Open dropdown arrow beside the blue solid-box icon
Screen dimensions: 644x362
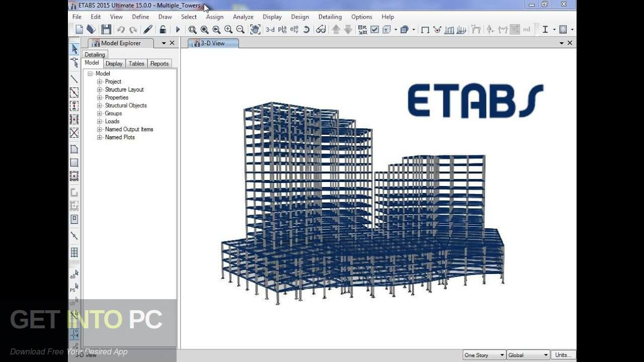[x=414, y=30]
